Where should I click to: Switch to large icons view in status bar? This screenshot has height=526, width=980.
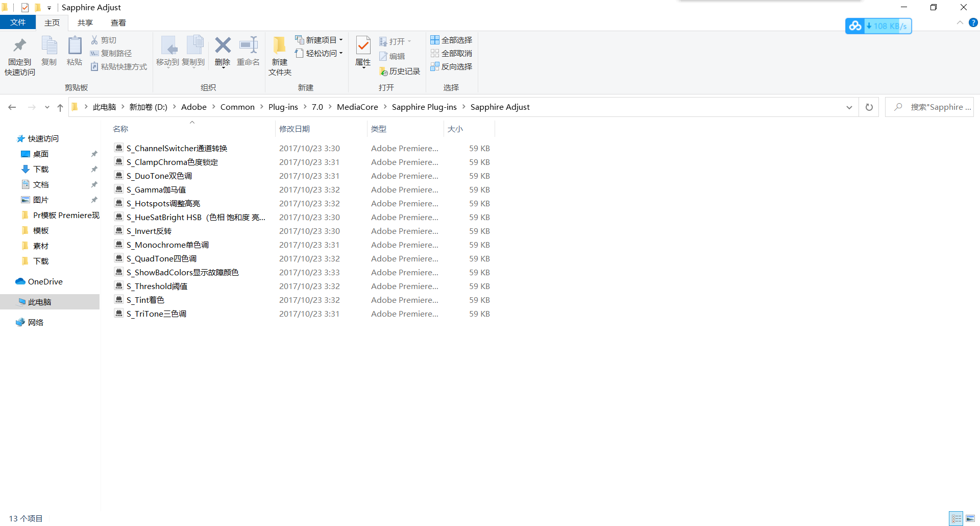[x=970, y=518]
